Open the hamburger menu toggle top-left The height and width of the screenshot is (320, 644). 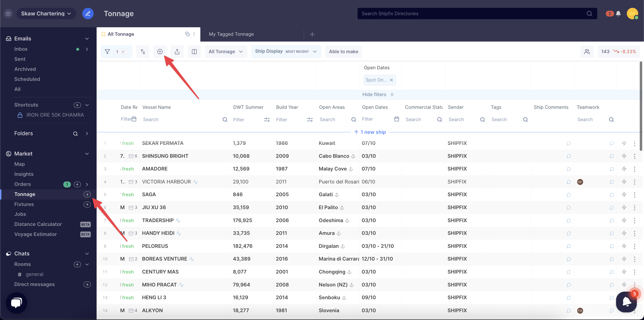click(x=8, y=13)
